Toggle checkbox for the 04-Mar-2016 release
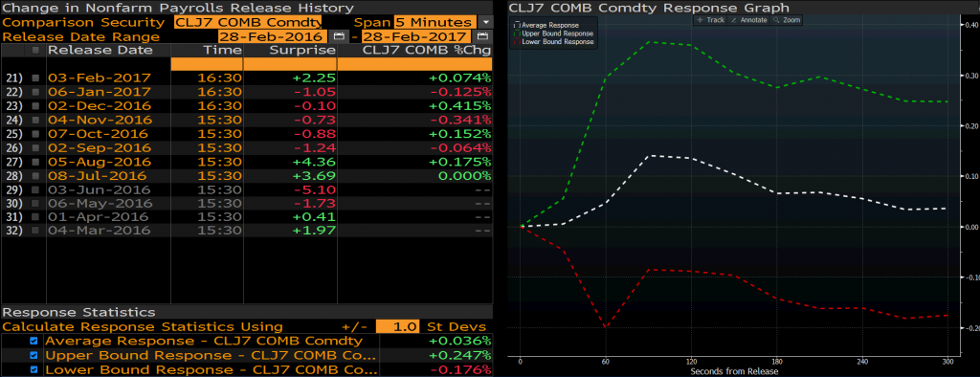 35,231
